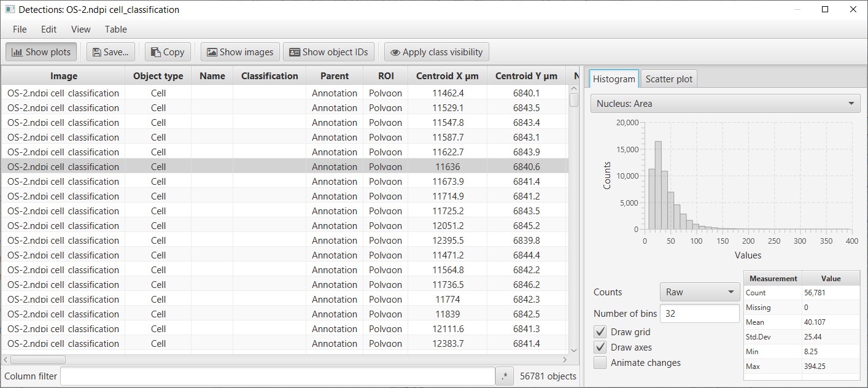Click the Max value 394.25
The image size is (868, 388).
point(813,367)
